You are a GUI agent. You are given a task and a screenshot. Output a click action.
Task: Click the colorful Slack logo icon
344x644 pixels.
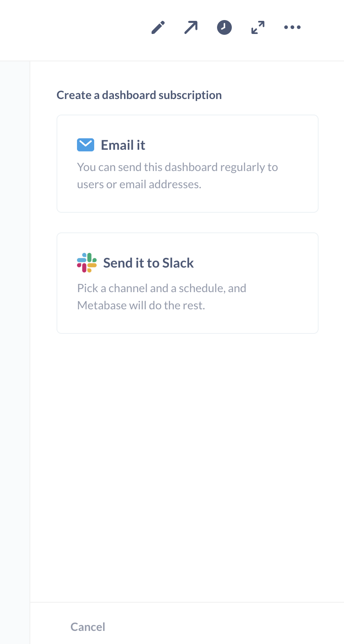[87, 263]
